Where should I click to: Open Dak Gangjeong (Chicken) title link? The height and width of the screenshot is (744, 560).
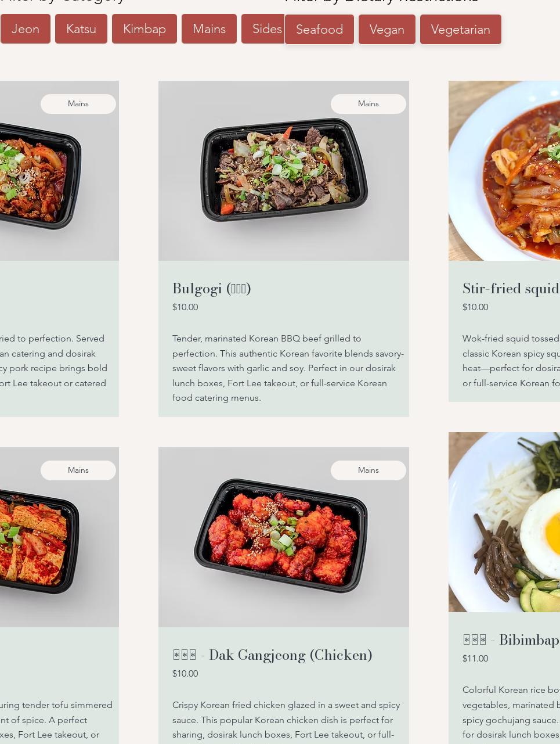tap(272, 655)
